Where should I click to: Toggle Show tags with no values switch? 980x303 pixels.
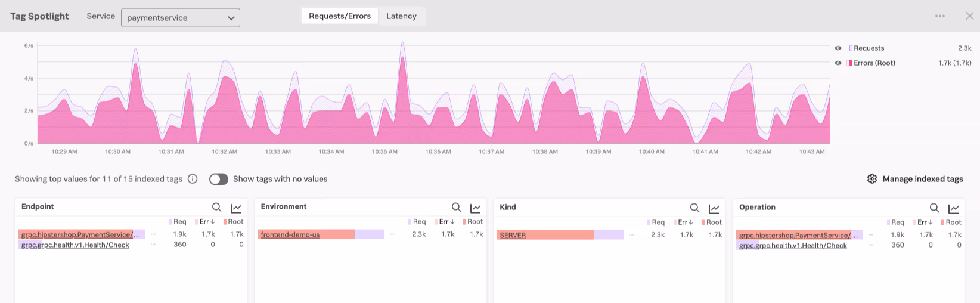[x=219, y=179]
